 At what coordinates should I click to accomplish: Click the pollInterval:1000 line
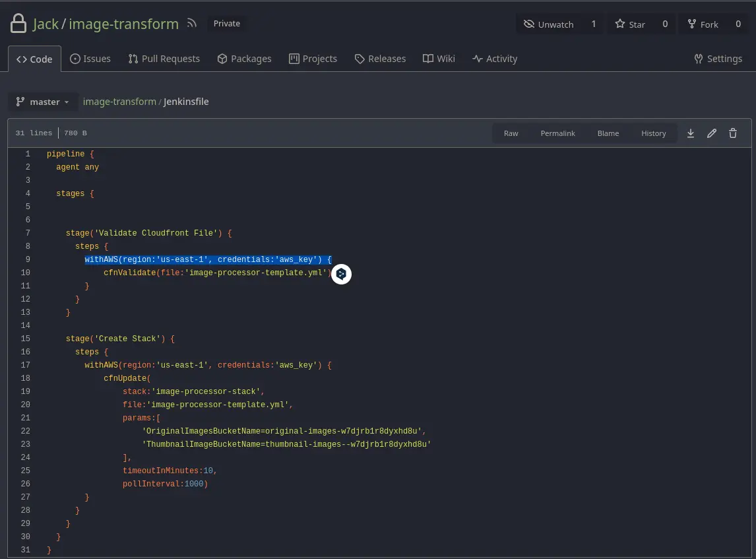click(166, 483)
